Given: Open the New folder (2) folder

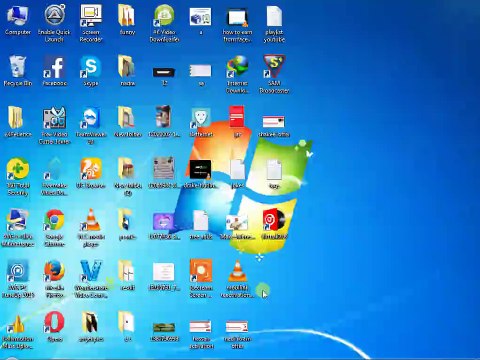Looking at the screenshot, I should (x=128, y=177).
